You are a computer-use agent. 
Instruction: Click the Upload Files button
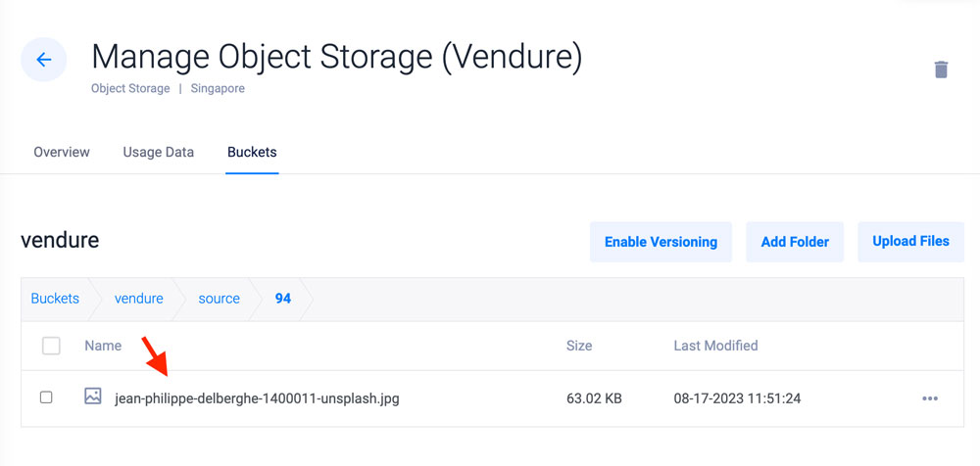910,242
